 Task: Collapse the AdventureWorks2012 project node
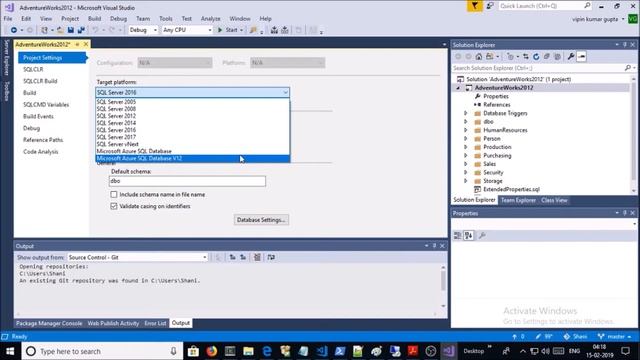[x=458, y=88]
